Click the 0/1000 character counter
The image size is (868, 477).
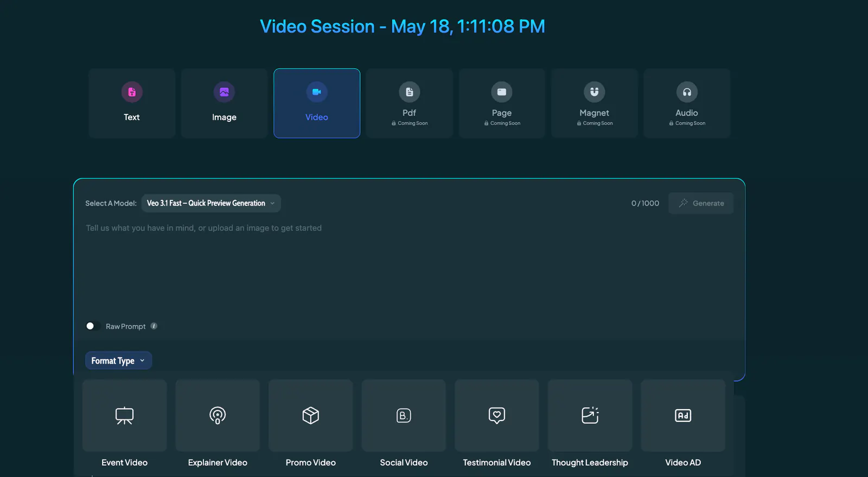[x=645, y=203]
